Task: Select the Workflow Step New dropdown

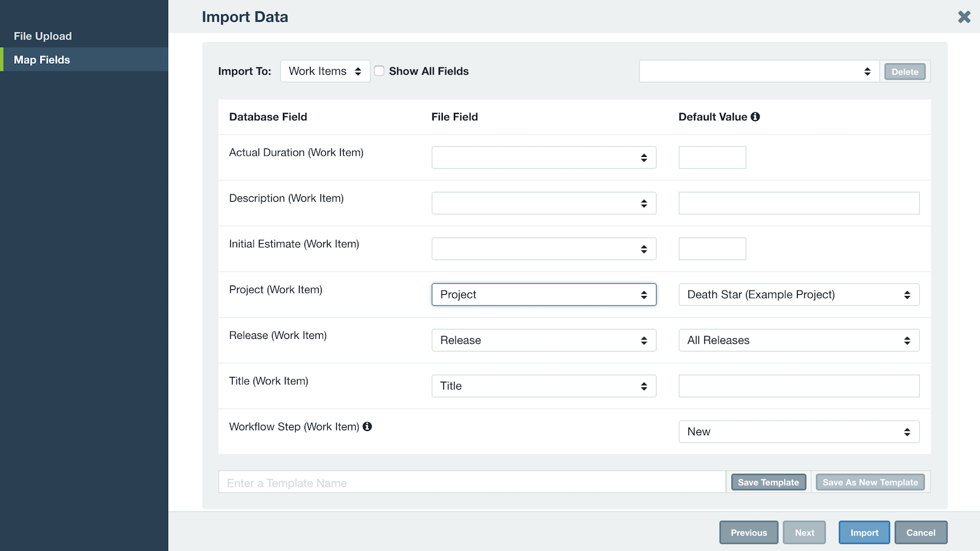Action: click(x=798, y=432)
